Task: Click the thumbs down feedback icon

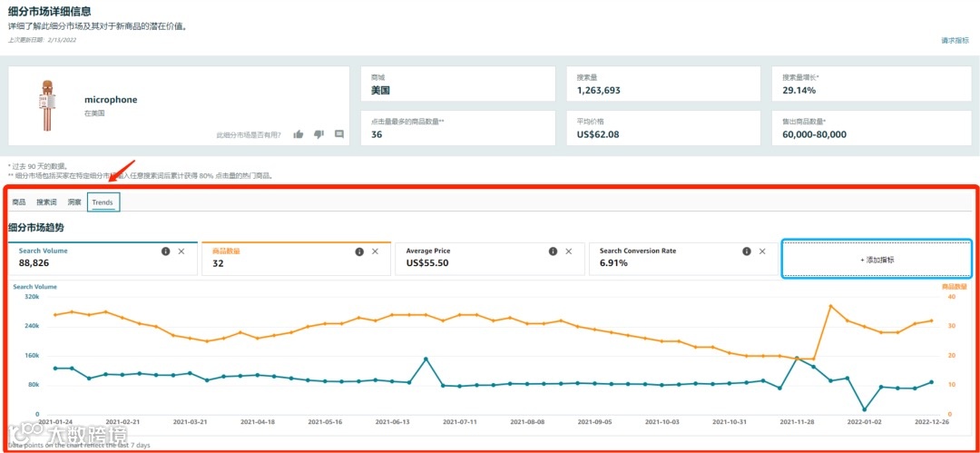Action: [318, 133]
